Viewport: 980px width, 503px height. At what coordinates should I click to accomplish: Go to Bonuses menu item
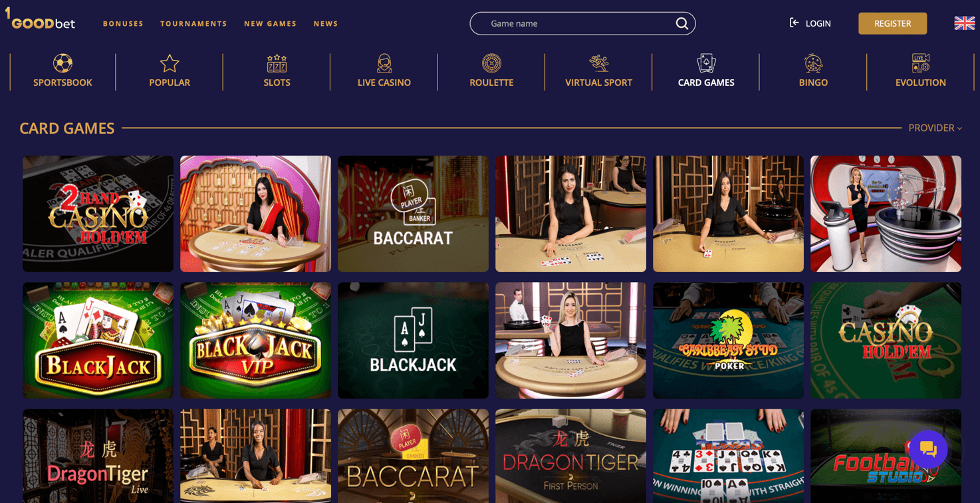coord(123,23)
